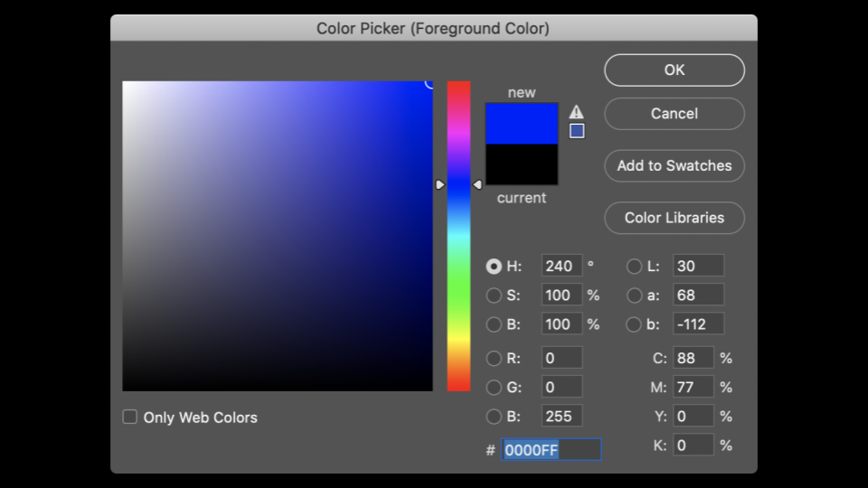Click the new blue color preview
Screen dimensions: 868x488
tap(522, 124)
